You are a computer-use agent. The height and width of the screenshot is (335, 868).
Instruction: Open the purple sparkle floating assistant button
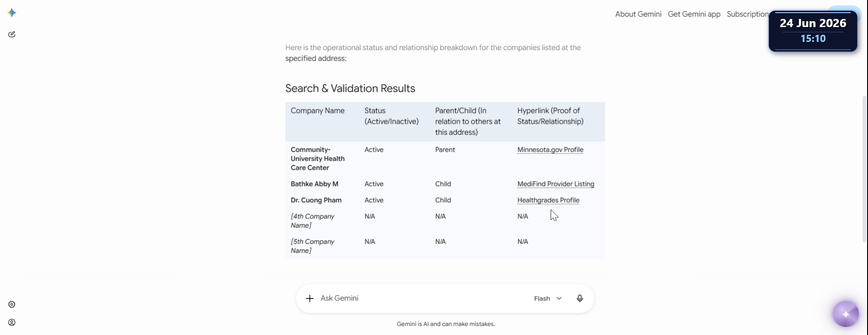click(x=845, y=314)
